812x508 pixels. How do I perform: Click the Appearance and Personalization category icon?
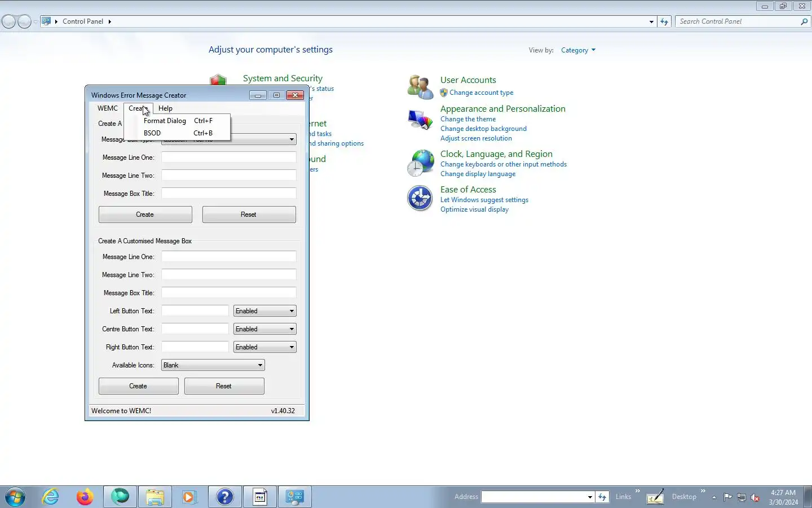(x=420, y=120)
